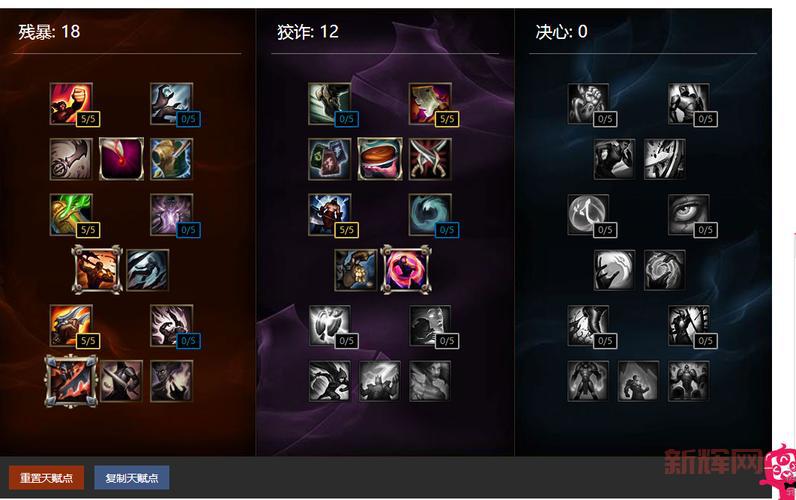Viewport: 796px width, 500px height.
Task: Click the 重置天赋点 reset button
Action: pyautogui.click(x=46, y=478)
